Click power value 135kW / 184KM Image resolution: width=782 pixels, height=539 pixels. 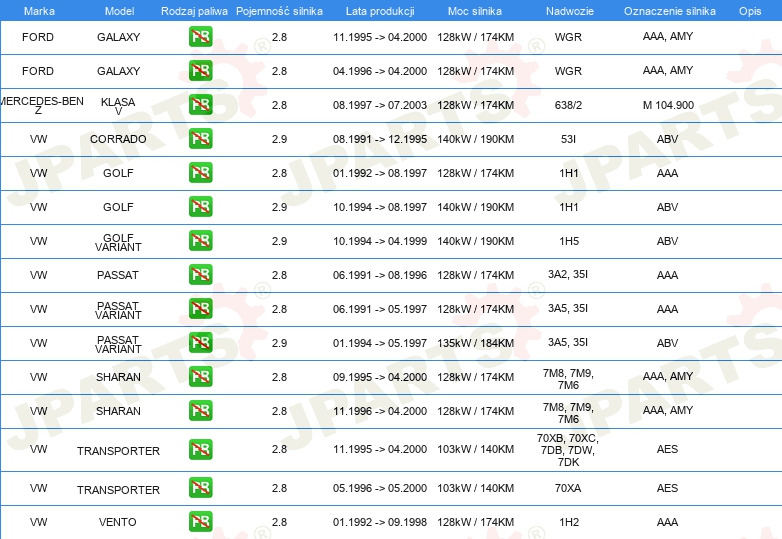tap(476, 343)
